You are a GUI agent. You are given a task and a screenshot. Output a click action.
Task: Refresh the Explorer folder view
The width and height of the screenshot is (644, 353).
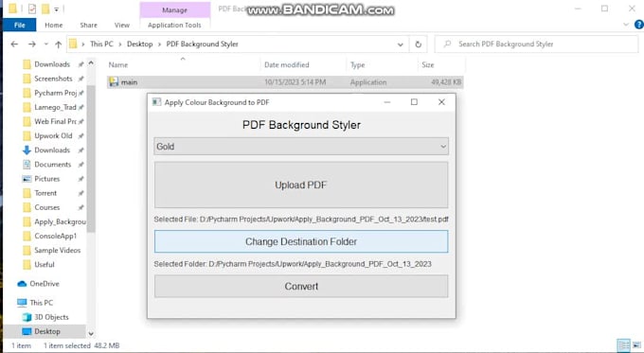click(418, 44)
